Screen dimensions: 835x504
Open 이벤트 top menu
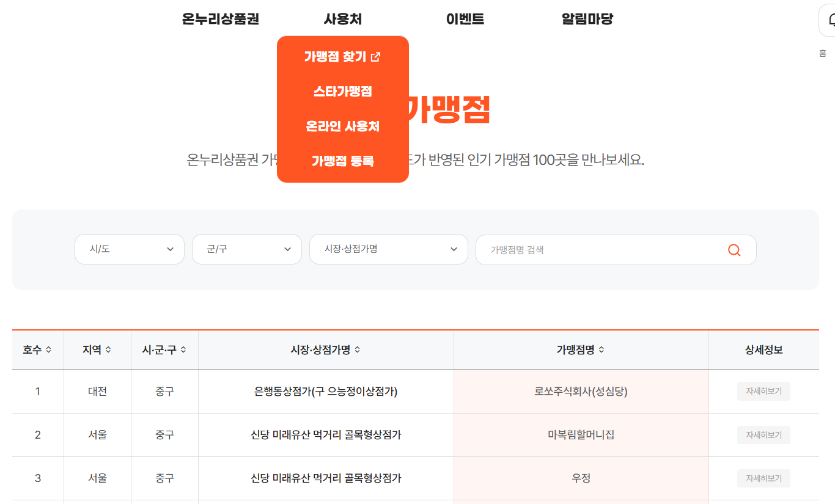point(465,20)
